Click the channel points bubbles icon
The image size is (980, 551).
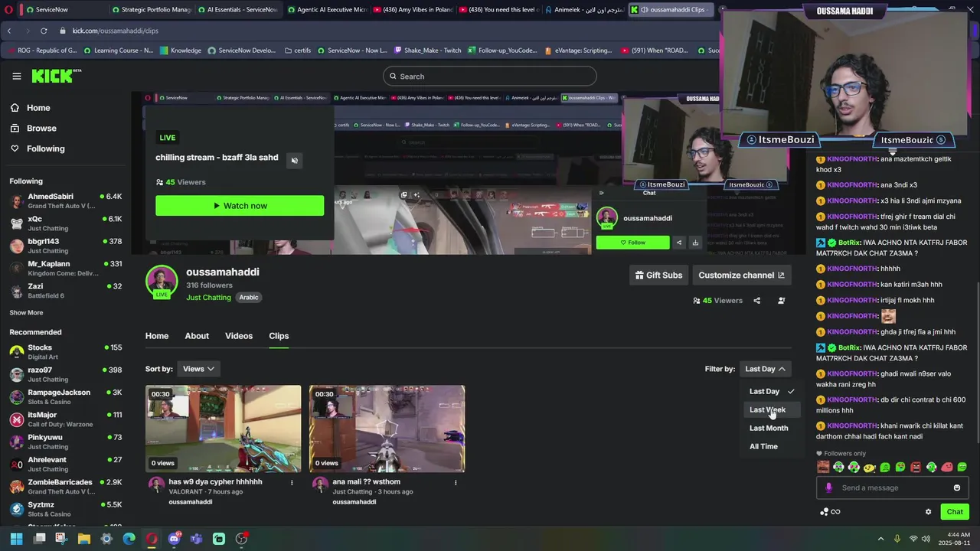[824, 512]
